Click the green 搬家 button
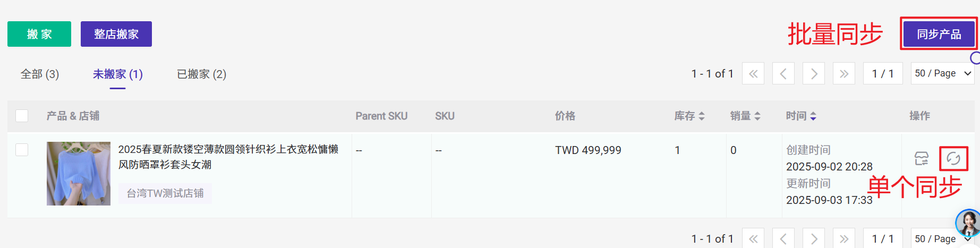980x248 pixels. 39,34
